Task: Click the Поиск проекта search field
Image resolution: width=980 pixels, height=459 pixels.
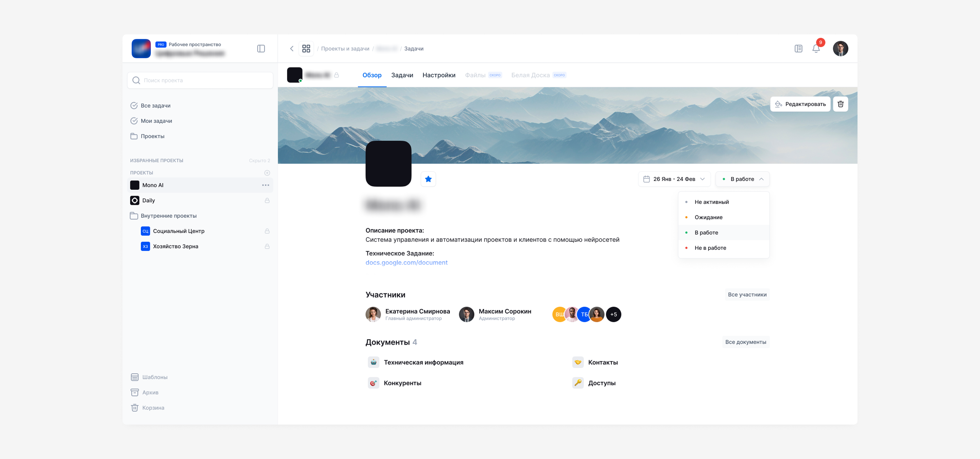Action: (x=200, y=80)
